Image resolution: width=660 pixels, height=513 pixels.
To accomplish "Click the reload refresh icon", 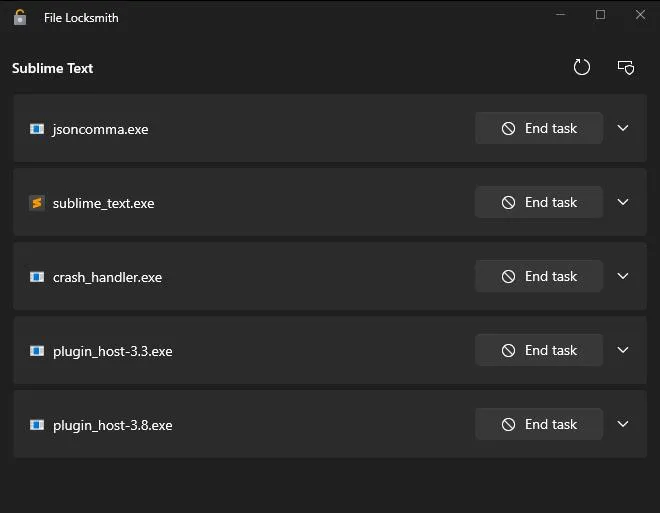I will [582, 67].
